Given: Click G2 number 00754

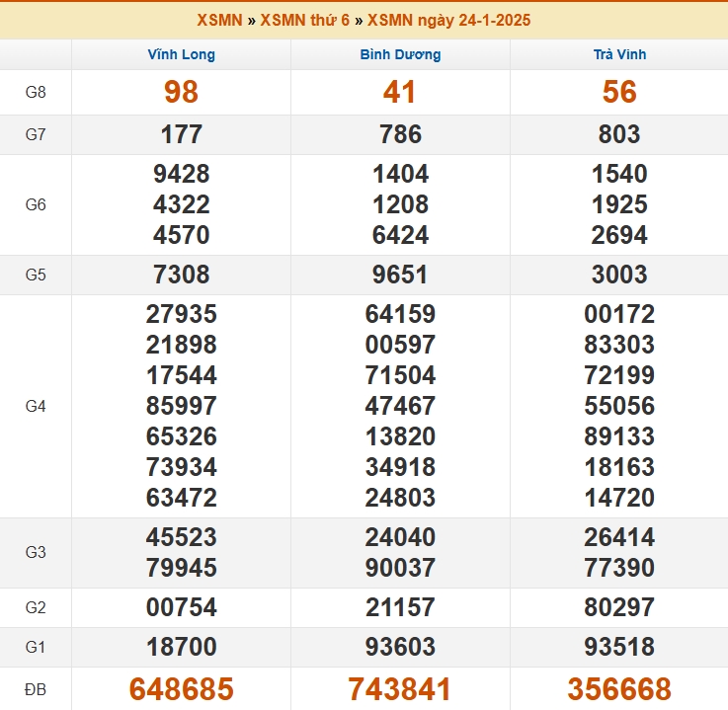Looking at the screenshot, I should coord(182,607).
